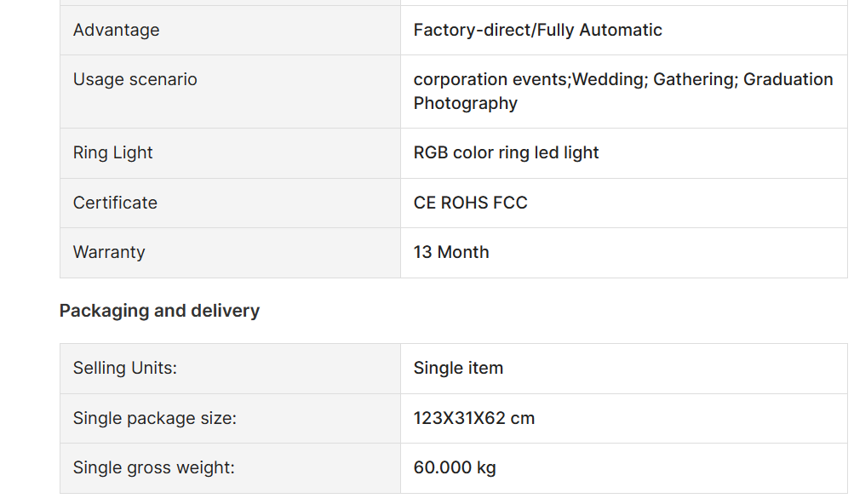Click the Usage scenario label

coord(135,79)
